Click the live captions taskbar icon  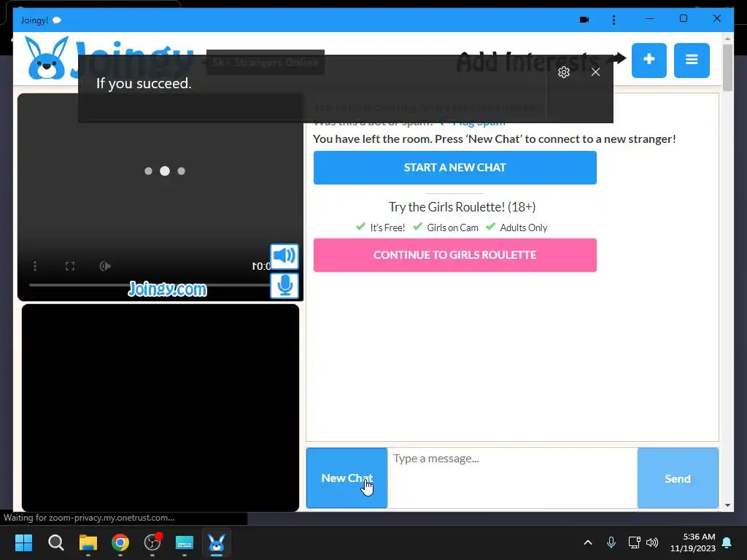185,542
